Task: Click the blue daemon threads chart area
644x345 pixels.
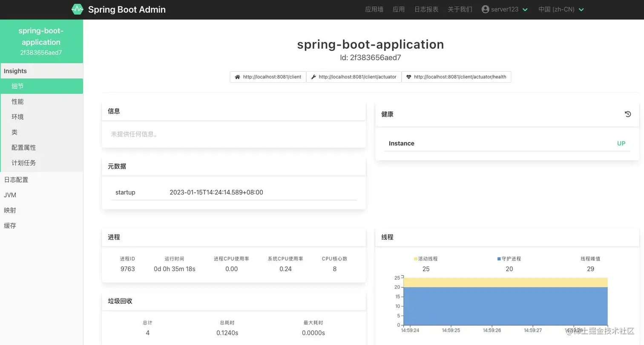Action: pos(505,306)
